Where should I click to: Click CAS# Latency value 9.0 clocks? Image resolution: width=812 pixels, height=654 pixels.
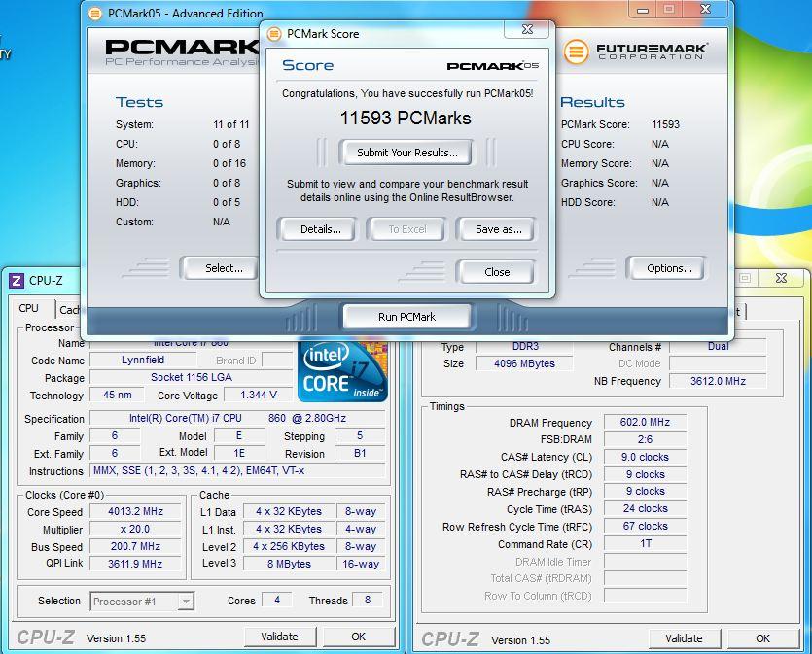pos(646,458)
